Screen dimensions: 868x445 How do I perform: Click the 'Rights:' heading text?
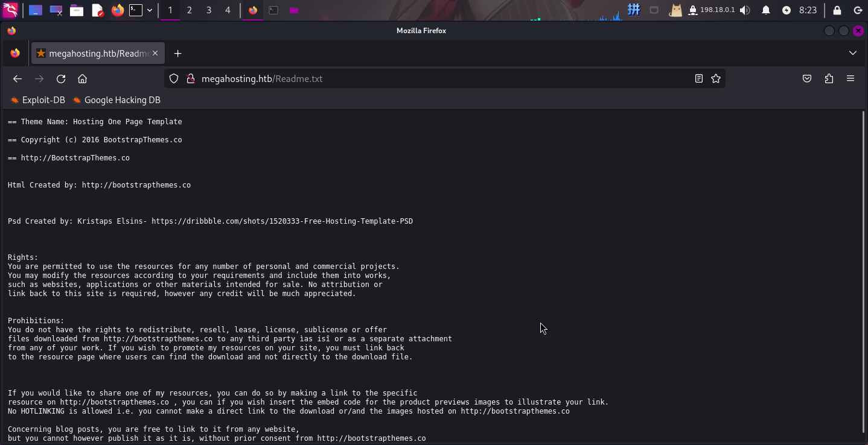tap(23, 257)
